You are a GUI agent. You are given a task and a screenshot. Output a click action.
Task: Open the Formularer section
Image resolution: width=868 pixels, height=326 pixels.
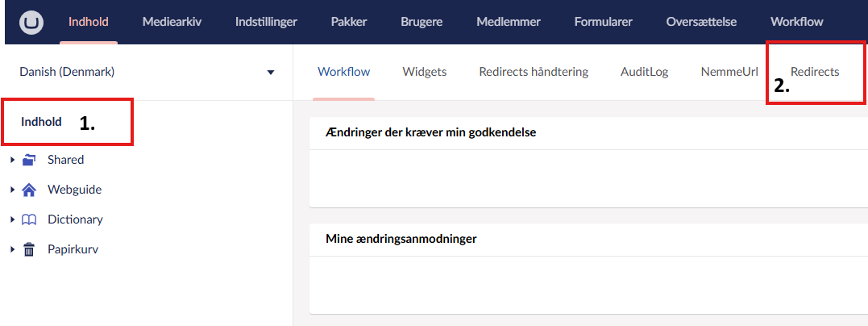(x=603, y=22)
